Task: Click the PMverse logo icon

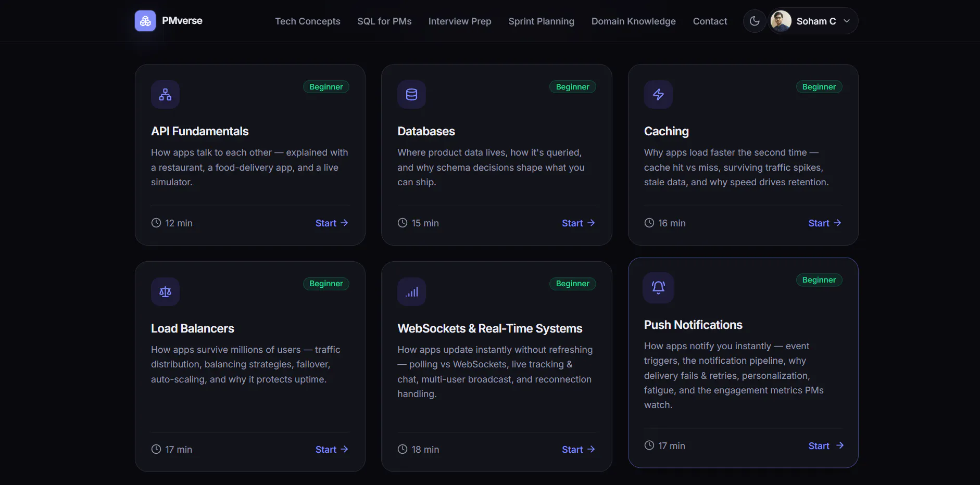Action: (x=145, y=21)
